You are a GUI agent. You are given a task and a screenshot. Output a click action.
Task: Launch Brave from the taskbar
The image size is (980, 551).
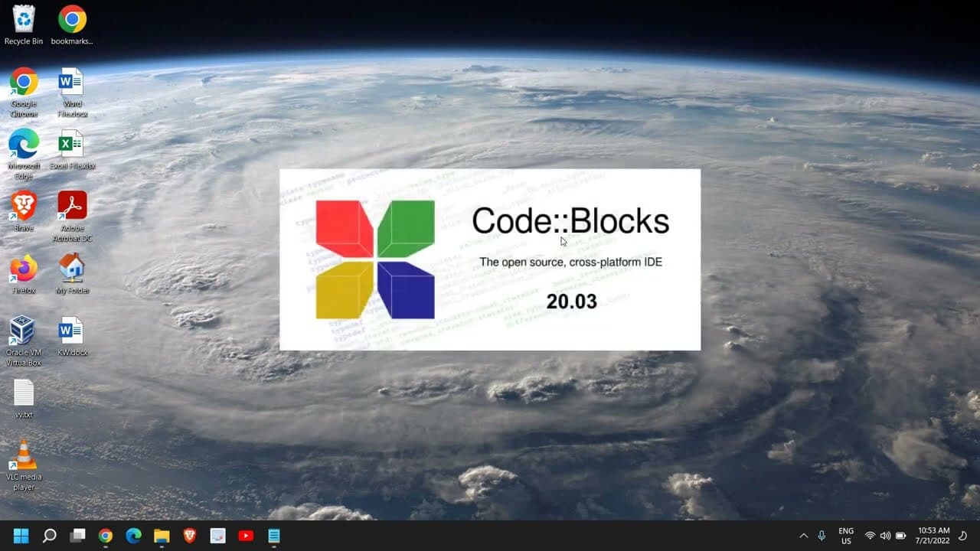(x=190, y=536)
